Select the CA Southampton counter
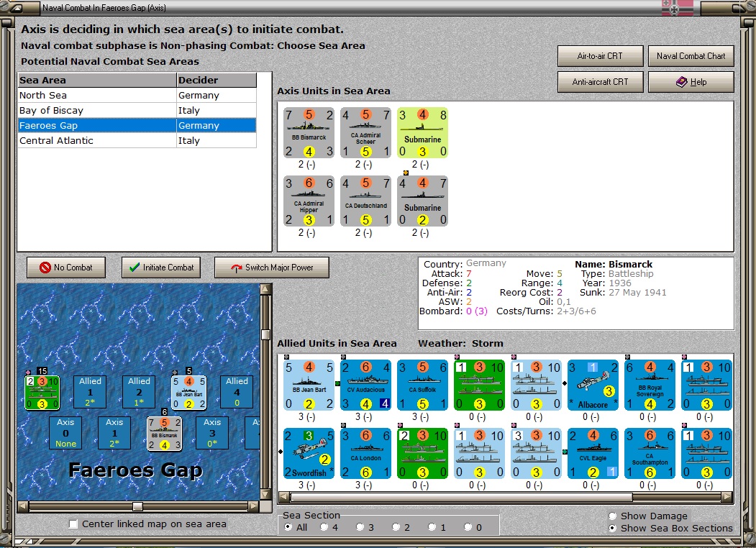This screenshot has height=548, width=756. [x=650, y=454]
